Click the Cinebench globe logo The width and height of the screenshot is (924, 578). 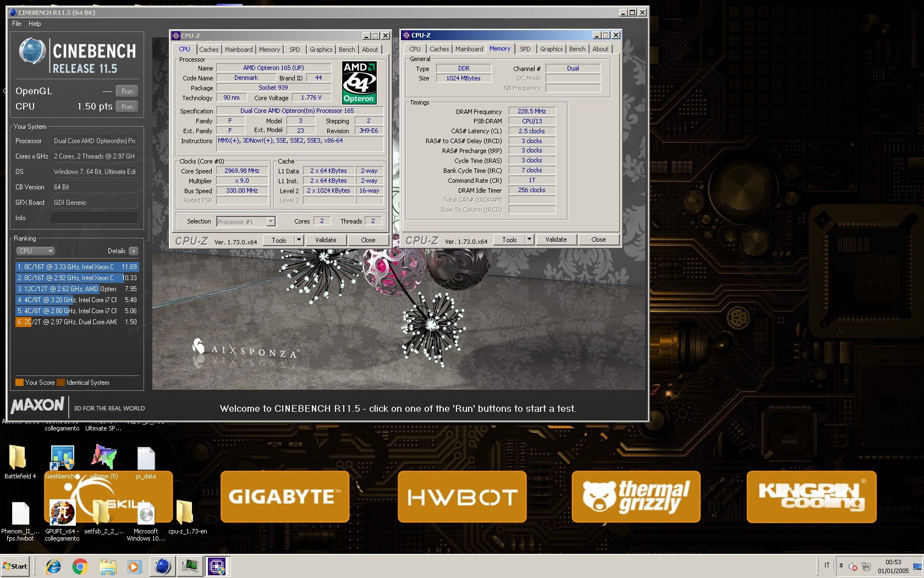[x=32, y=51]
